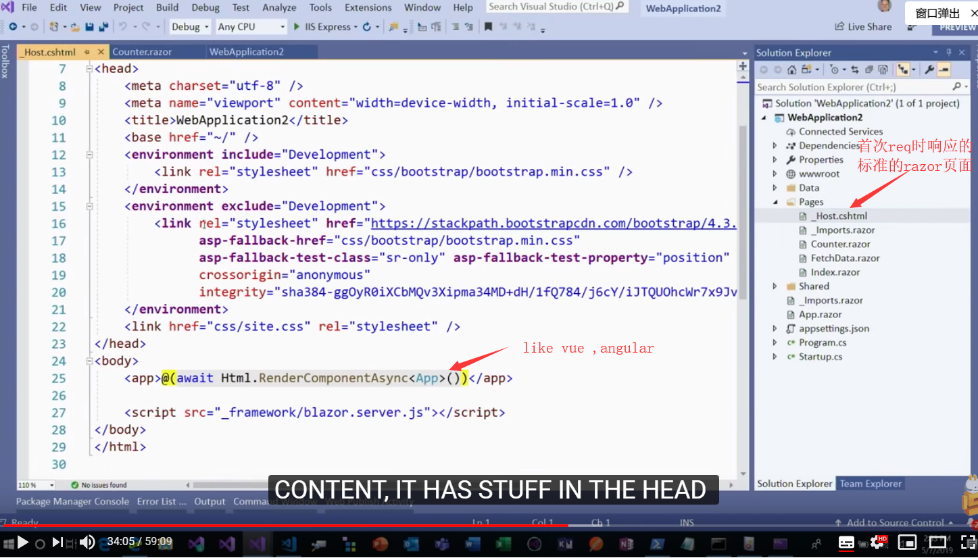
Task: Open the Extensions menu
Action: tap(368, 7)
